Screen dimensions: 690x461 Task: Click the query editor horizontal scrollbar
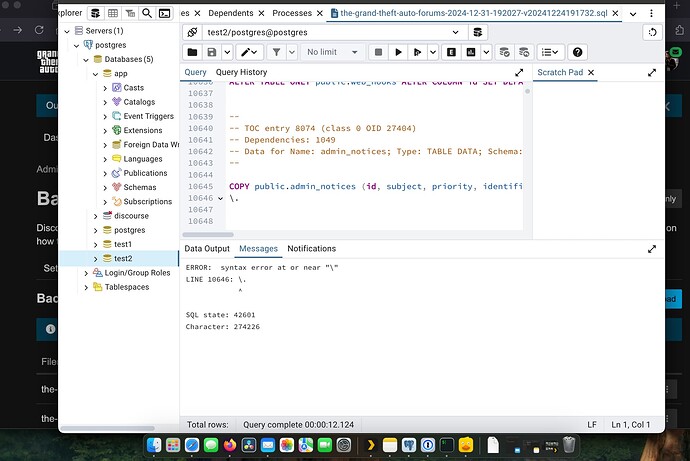[208, 234]
